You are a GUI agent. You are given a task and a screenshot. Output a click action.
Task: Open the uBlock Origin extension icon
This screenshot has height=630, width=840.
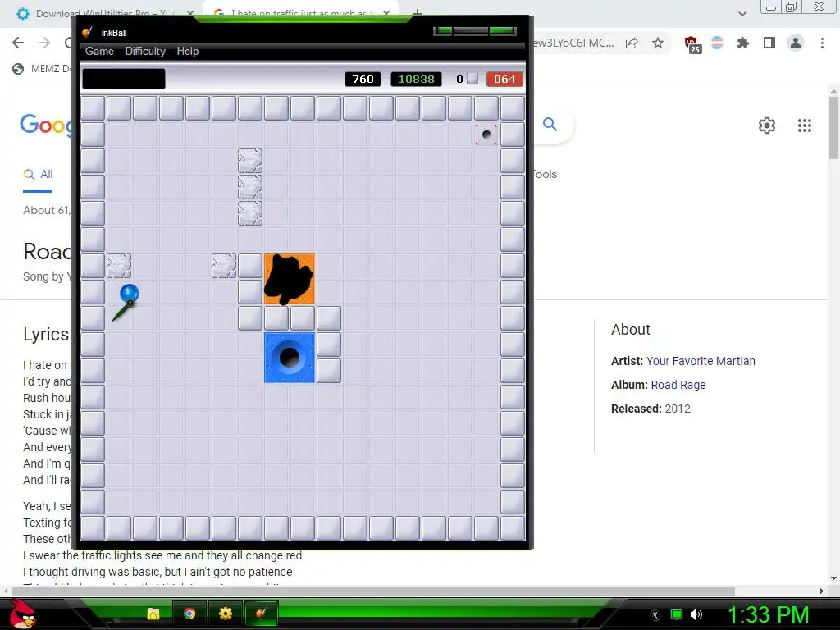point(692,44)
